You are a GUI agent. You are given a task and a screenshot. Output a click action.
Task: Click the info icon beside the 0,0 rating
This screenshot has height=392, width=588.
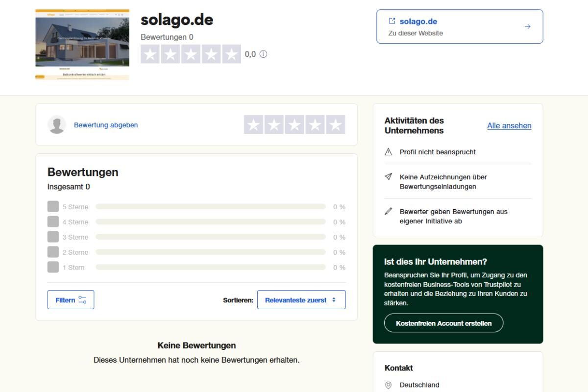click(x=263, y=54)
